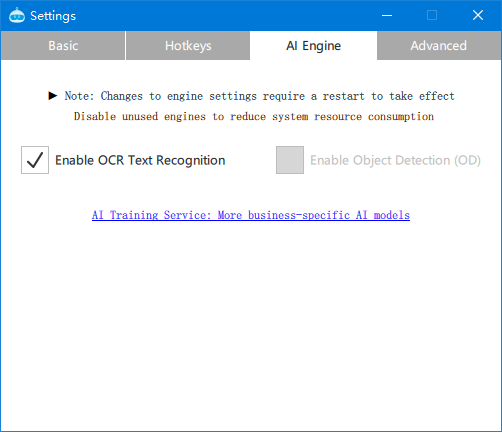Click the black arrow bullet before Note

point(53,96)
